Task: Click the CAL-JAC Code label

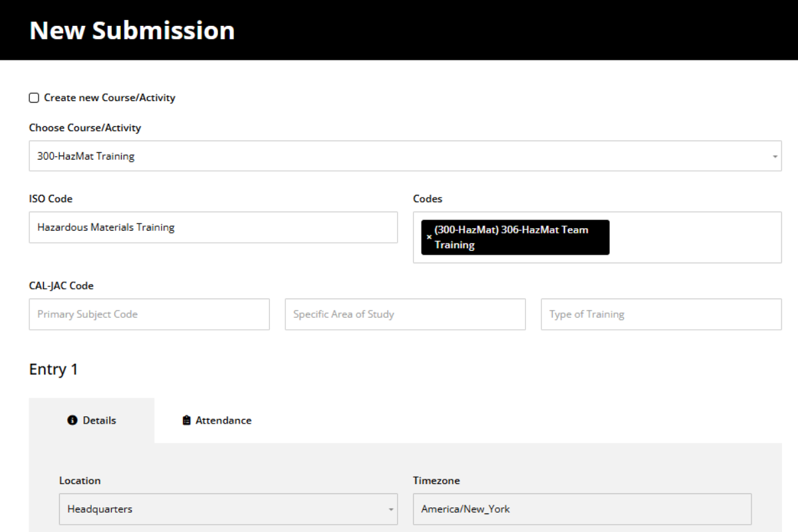Action: [61, 286]
